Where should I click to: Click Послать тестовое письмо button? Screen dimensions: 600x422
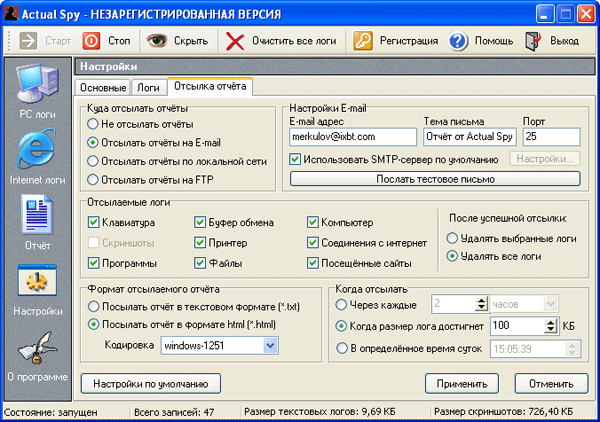point(435,179)
